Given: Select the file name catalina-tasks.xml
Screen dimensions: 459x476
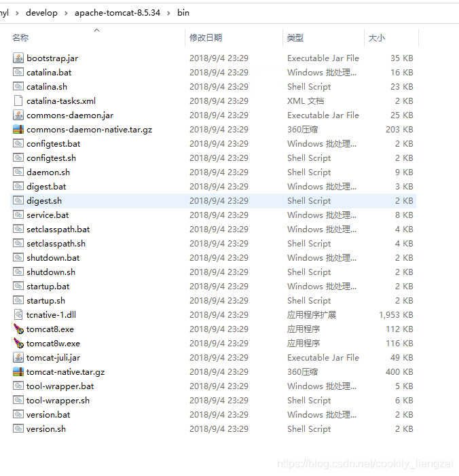Looking at the screenshot, I should pos(61,100).
